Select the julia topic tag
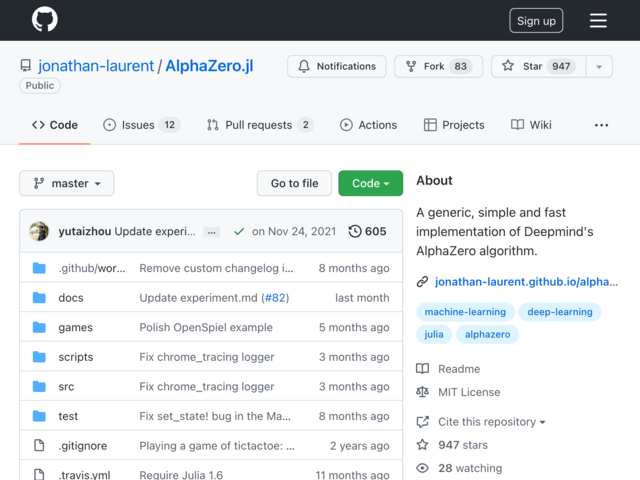The image size is (640, 480). point(433,334)
